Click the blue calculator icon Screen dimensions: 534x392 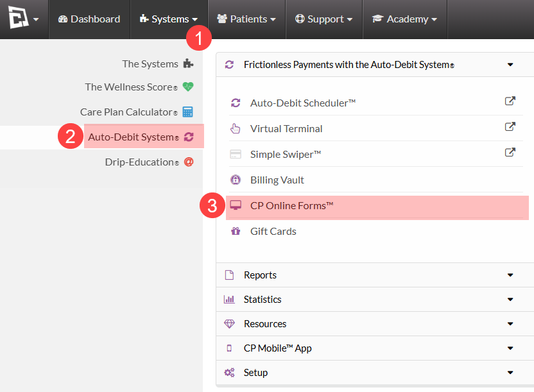(187, 112)
